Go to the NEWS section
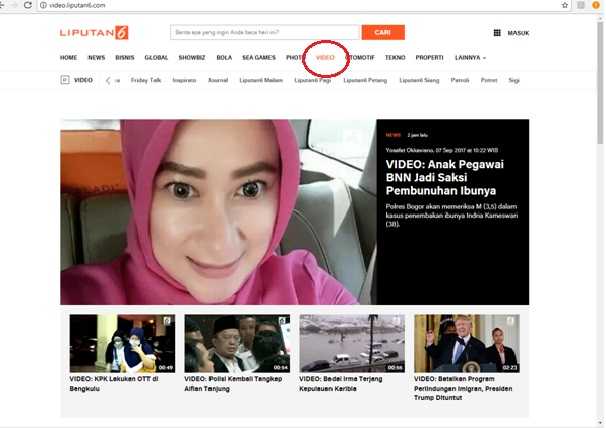The height and width of the screenshot is (428, 606). [96, 58]
